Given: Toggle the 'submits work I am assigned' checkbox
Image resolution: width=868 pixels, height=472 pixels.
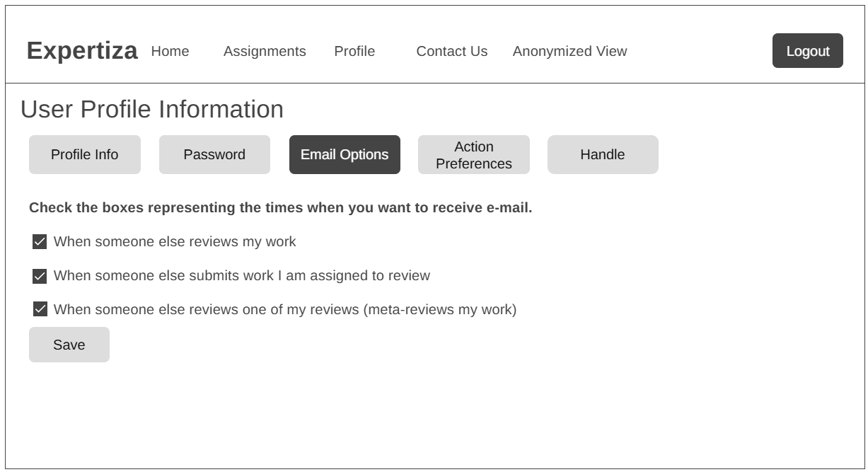Looking at the screenshot, I should click(40, 276).
